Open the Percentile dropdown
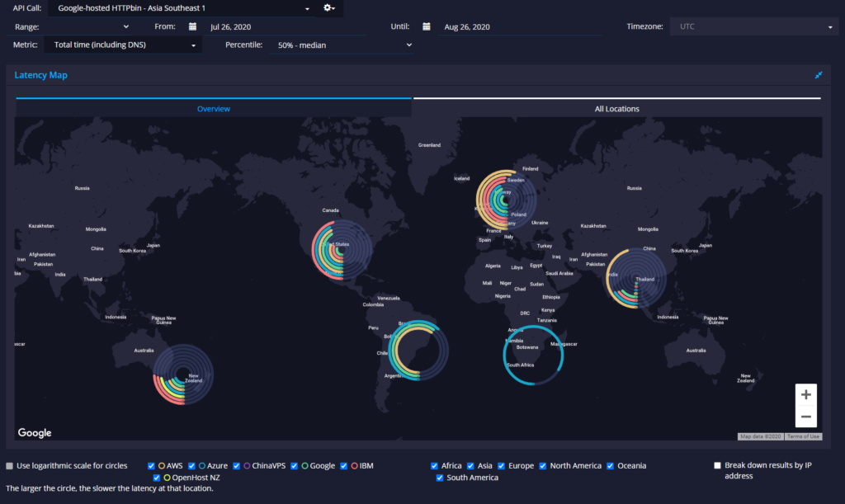 342,45
